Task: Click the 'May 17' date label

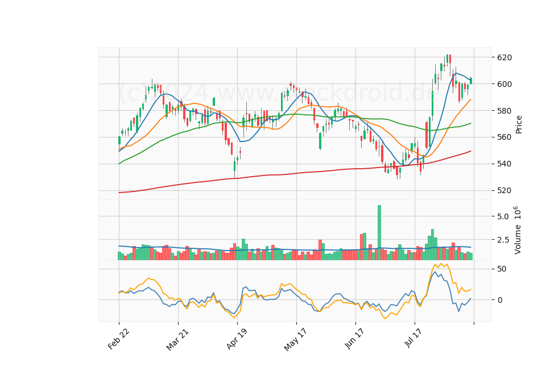Action: tap(295, 340)
